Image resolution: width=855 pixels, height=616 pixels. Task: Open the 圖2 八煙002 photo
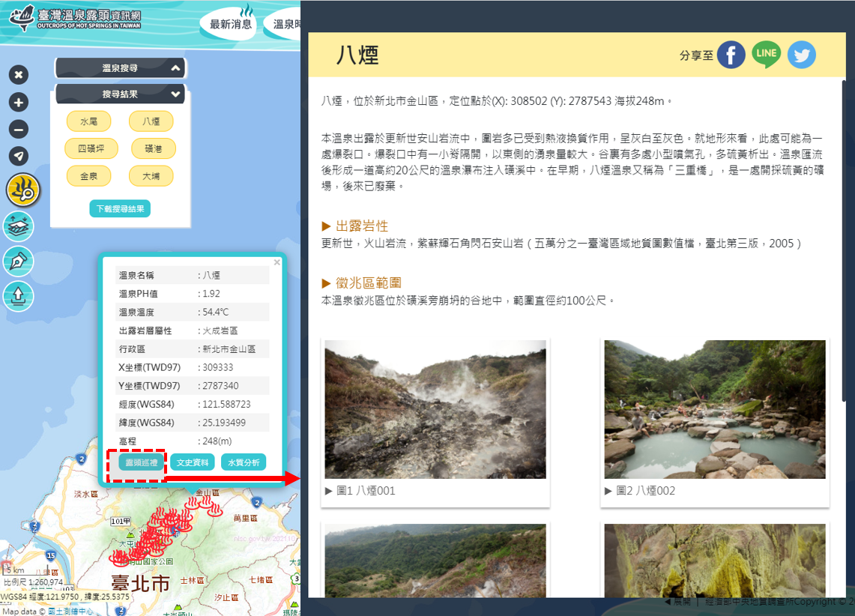tap(715, 409)
